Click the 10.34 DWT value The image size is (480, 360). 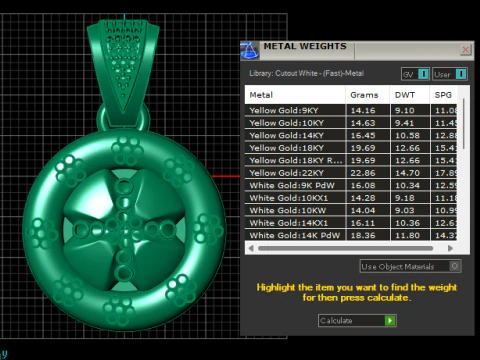(407, 186)
